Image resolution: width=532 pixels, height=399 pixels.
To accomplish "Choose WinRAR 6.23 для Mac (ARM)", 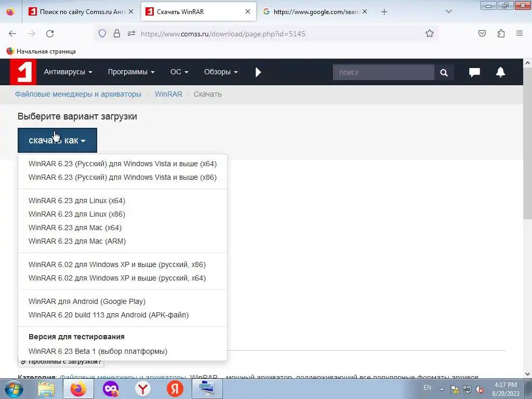I will pos(77,241).
